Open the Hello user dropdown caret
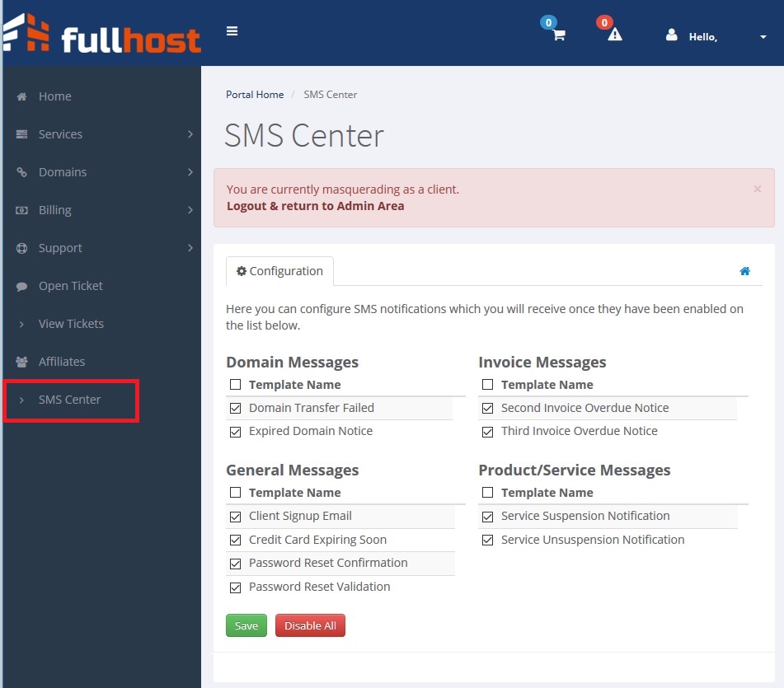The width and height of the screenshot is (784, 688). click(763, 37)
